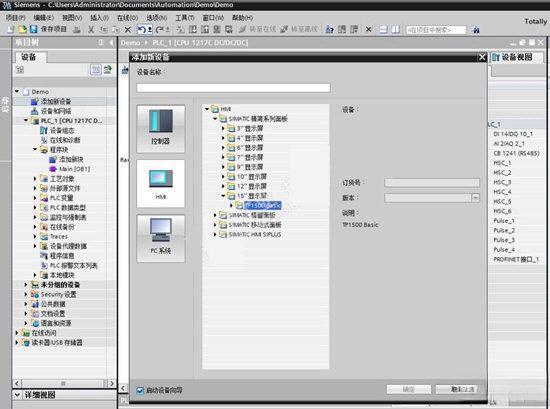Click the binoculars search icon
The width and height of the screenshot is (550, 409).
point(476,30)
